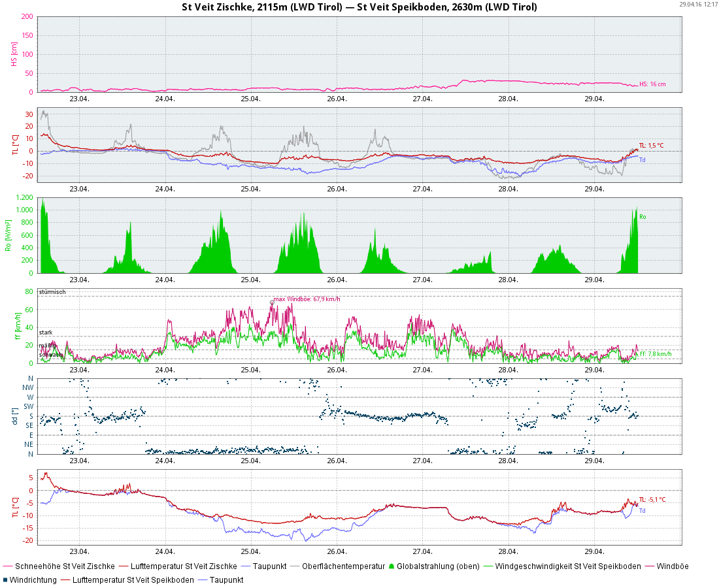Viewport: 719px width, 588px height.
Task: Click the 'TL: 1,5 °C' value label
Action: point(651,145)
